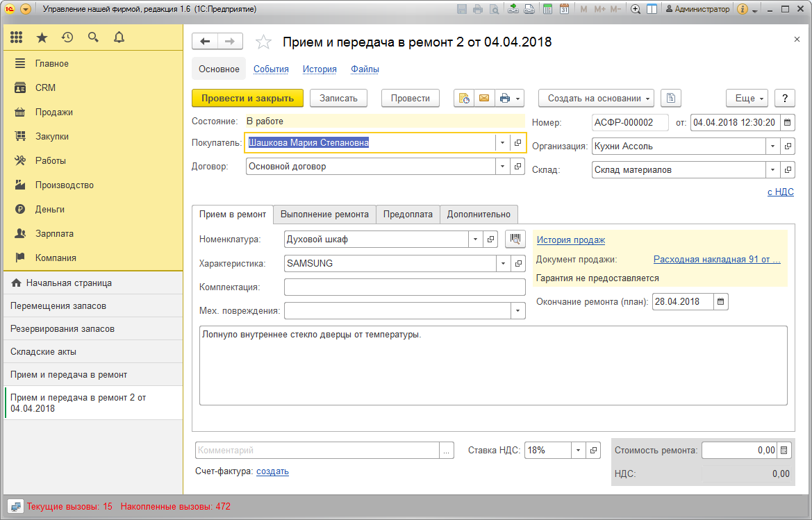812x520 pixels.
Task: Click the send email envelope icon
Action: tap(484, 99)
